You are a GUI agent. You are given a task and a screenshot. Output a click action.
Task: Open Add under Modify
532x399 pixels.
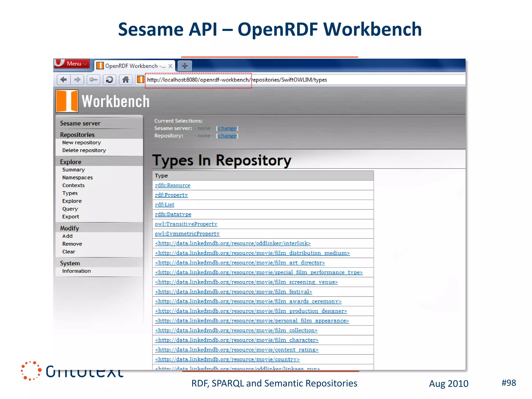(67, 236)
